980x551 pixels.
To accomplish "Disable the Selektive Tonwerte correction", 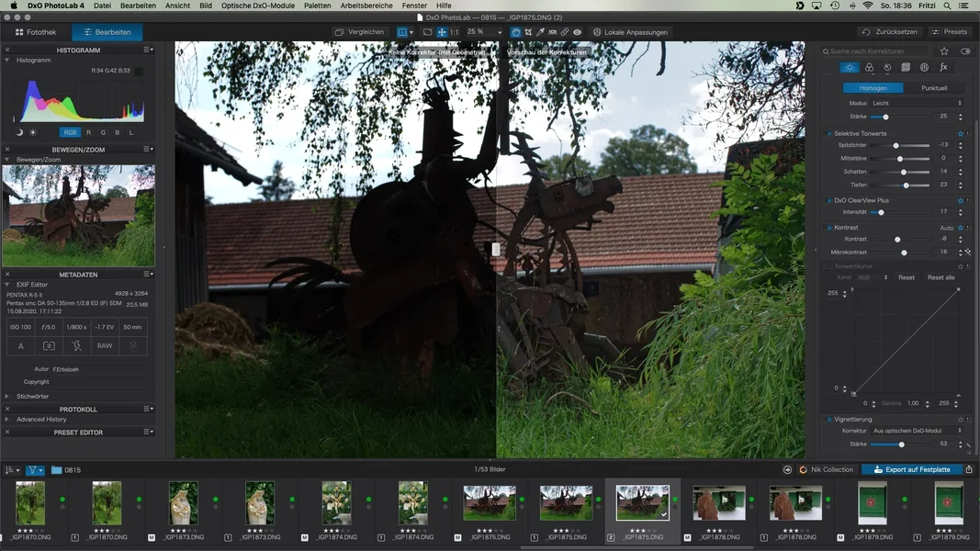I will tap(829, 134).
